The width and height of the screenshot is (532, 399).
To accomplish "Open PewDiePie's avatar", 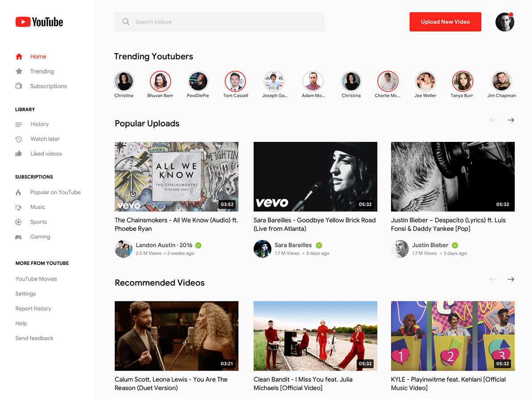I will point(198,82).
